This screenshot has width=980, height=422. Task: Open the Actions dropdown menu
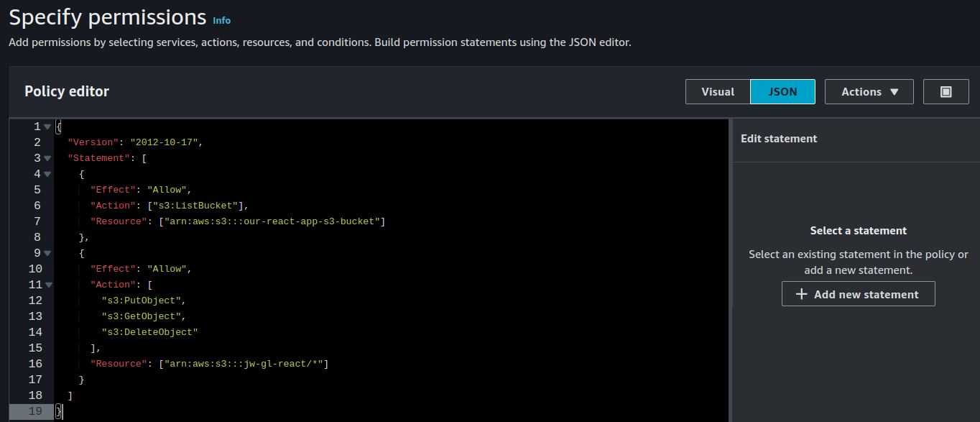tap(869, 91)
